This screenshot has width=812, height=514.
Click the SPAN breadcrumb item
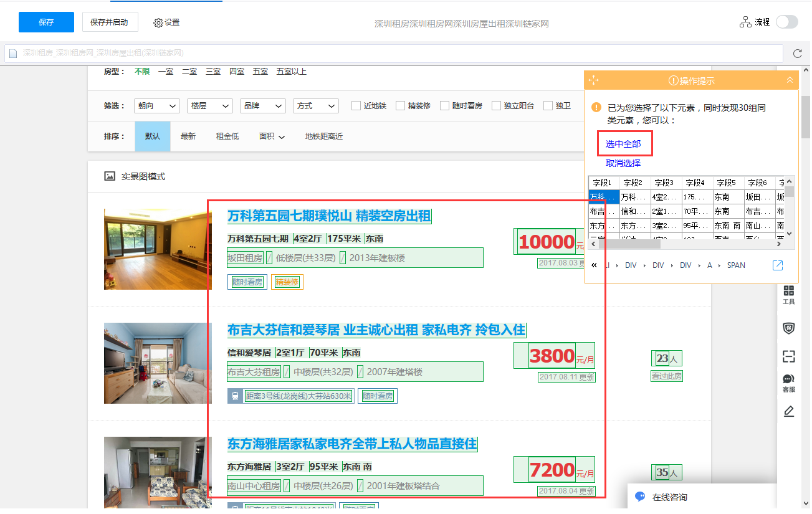tap(736, 265)
